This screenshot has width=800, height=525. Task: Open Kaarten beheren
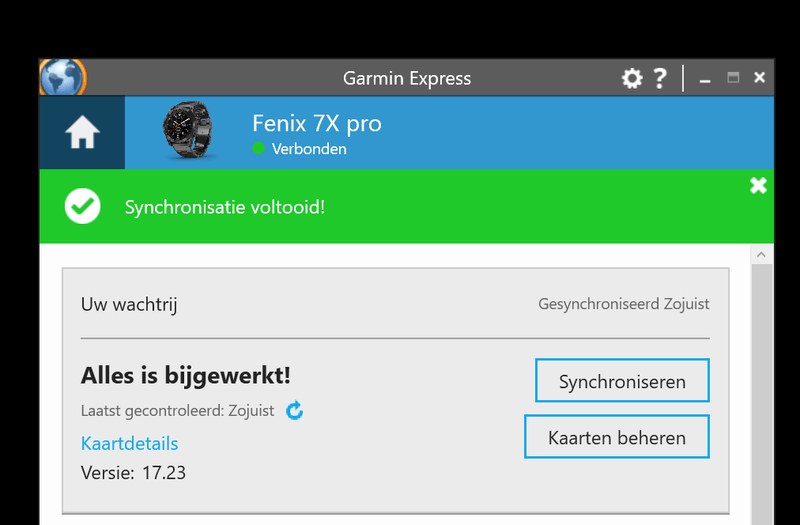(617, 437)
